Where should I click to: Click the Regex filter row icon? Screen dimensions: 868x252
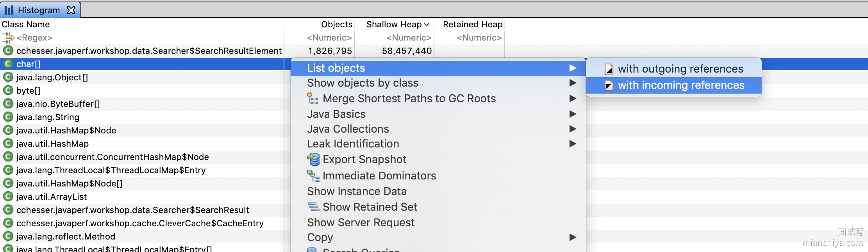tap(8, 38)
